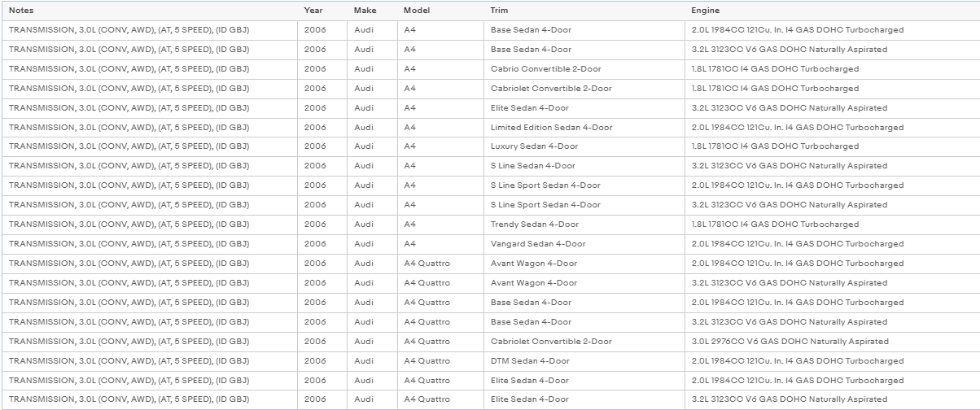The height and width of the screenshot is (410, 980).
Task: Select the Cabrio Convertible 2-Door trim cell
Action: 584,69
